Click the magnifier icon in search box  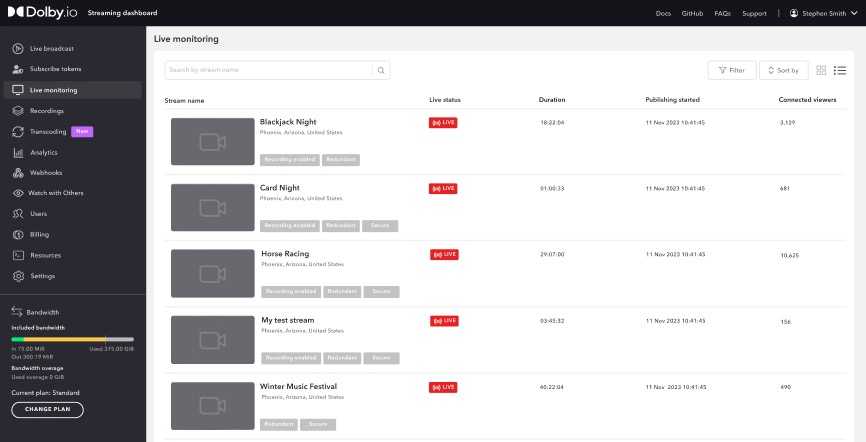pyautogui.click(x=380, y=70)
